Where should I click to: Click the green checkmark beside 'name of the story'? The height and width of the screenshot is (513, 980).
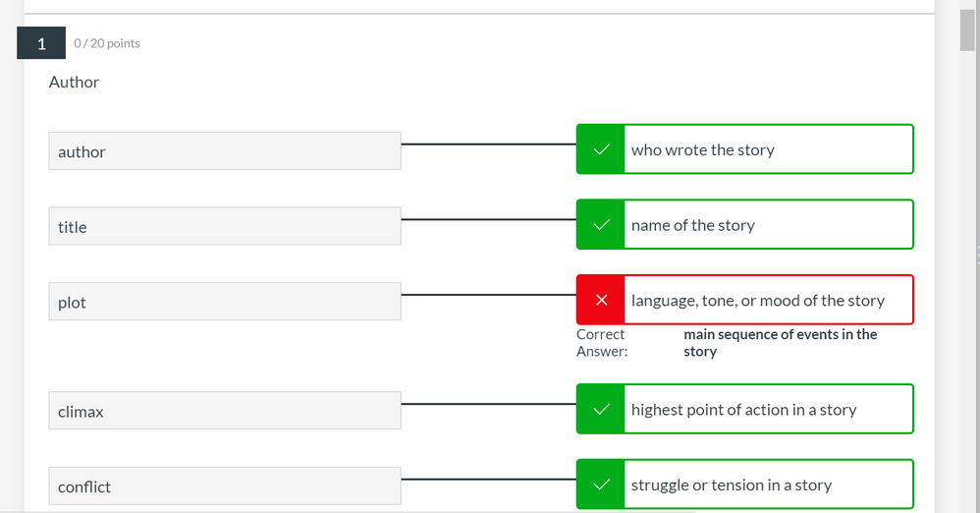tap(601, 225)
